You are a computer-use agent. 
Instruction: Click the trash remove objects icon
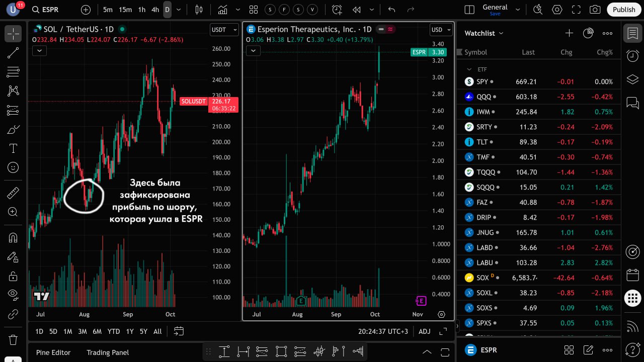point(13,339)
